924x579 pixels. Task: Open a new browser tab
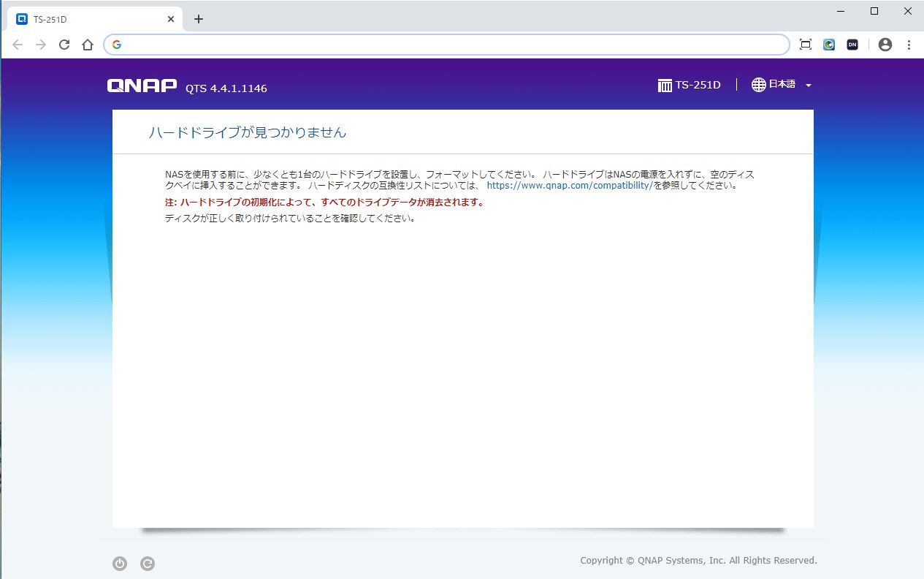(x=199, y=19)
